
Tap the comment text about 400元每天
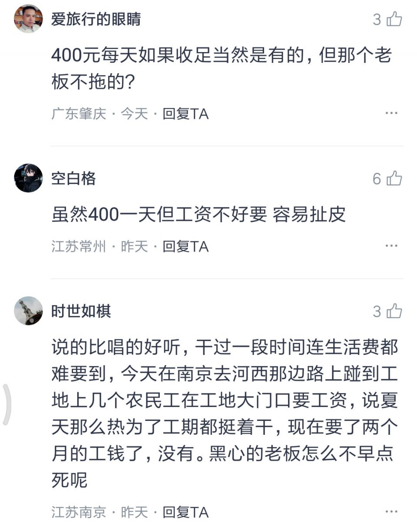(222, 69)
